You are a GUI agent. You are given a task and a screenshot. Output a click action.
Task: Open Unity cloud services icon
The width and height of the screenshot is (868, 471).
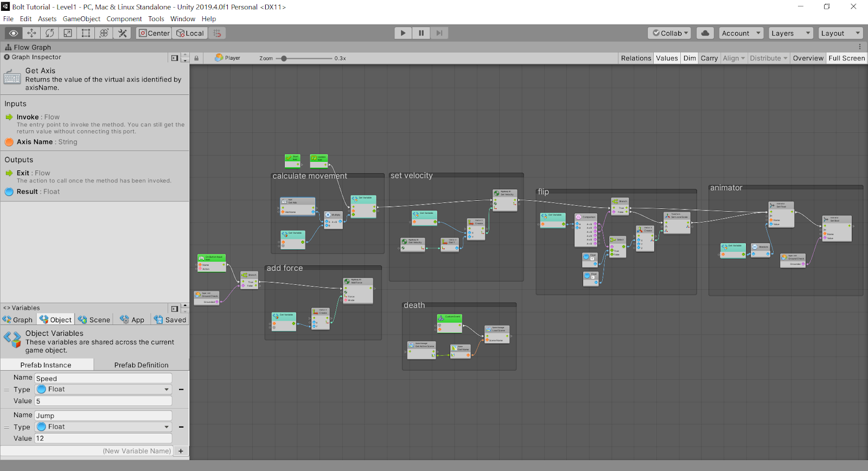coord(705,33)
